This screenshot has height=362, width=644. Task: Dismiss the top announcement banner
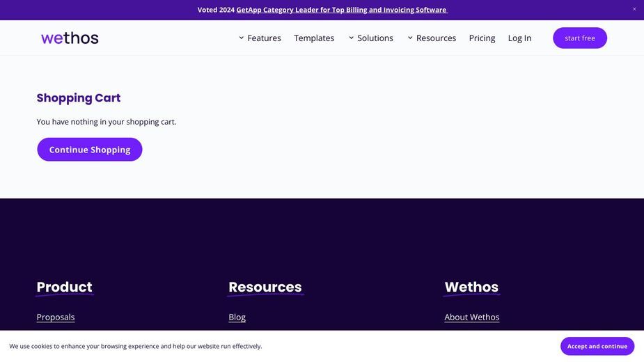pos(634,9)
